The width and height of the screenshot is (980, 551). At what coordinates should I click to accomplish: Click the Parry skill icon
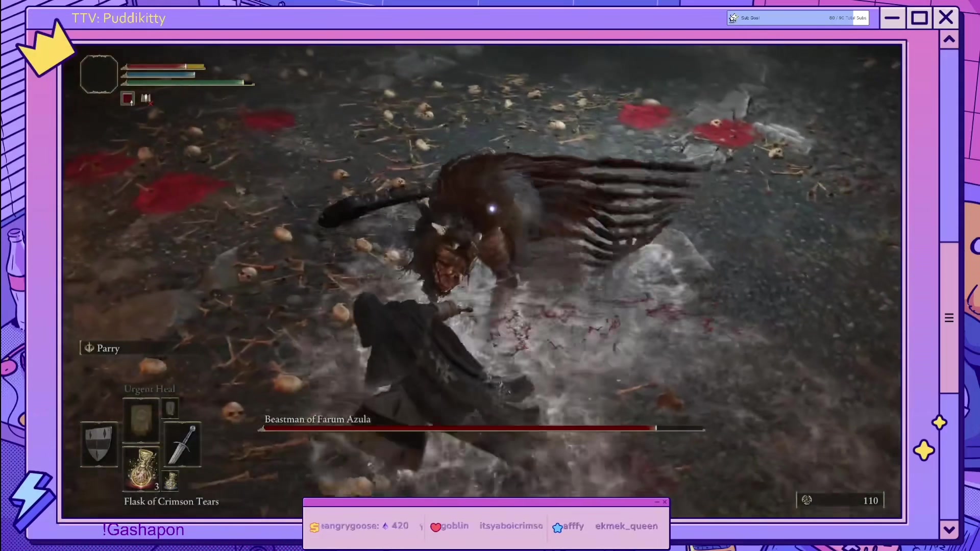click(89, 348)
